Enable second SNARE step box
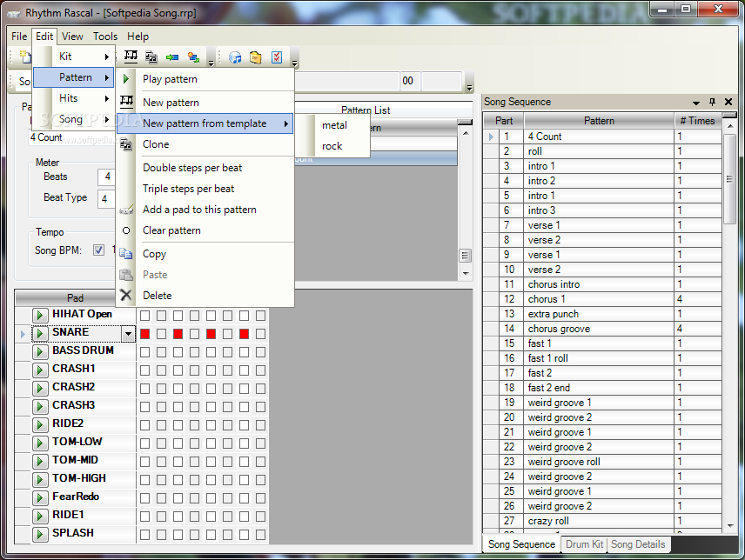This screenshot has width=745, height=560. [162, 334]
